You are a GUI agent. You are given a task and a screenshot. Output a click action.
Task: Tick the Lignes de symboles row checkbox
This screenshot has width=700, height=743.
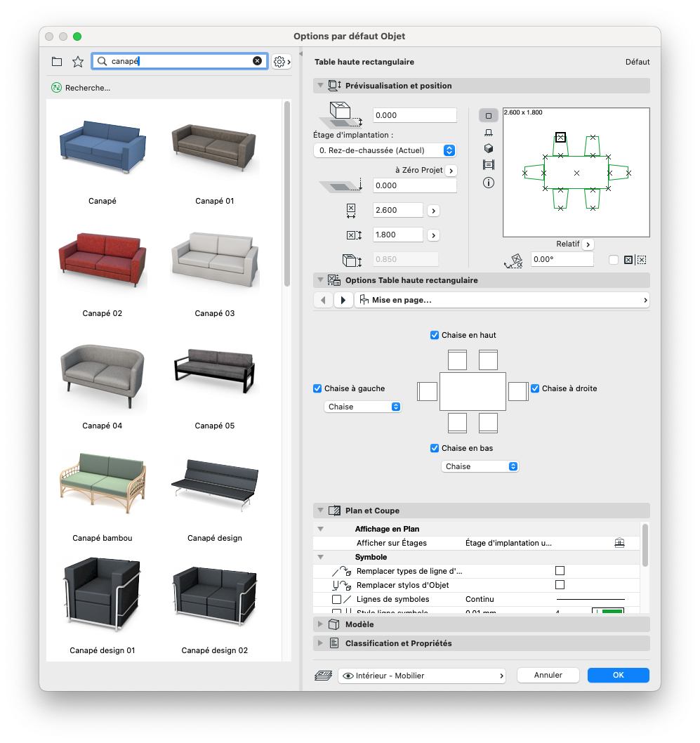point(337,600)
